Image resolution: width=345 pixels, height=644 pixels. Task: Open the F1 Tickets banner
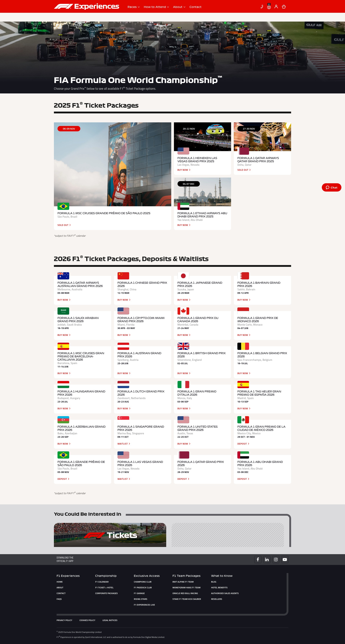coord(110,535)
